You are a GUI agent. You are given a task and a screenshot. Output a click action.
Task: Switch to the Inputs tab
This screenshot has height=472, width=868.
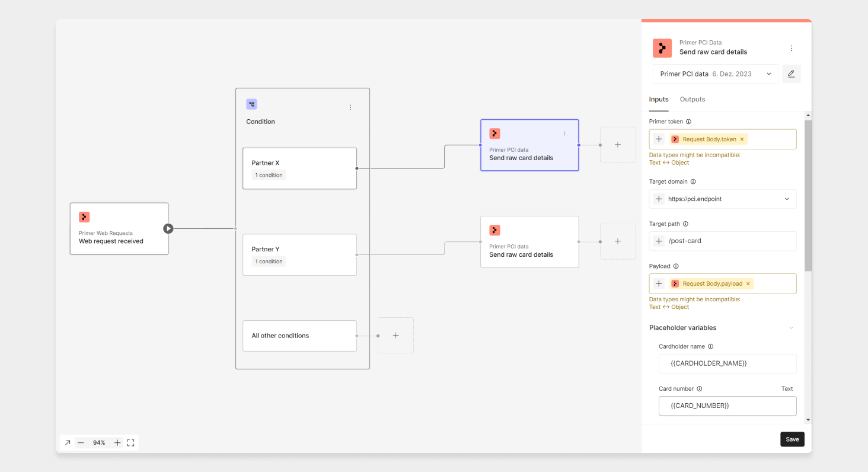pos(659,100)
